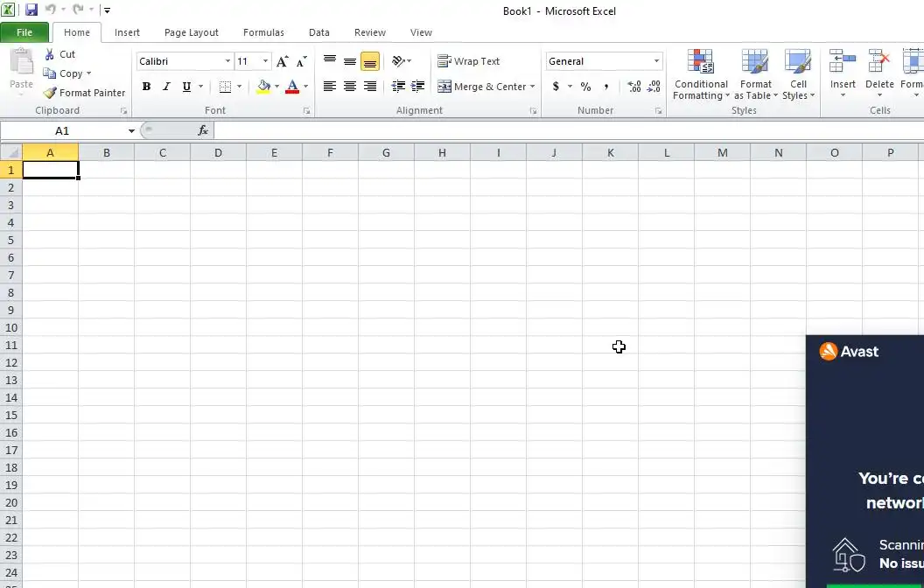Toggle Middle Align vertical alignment
Image resolution: width=924 pixels, height=588 pixels.
point(350,61)
